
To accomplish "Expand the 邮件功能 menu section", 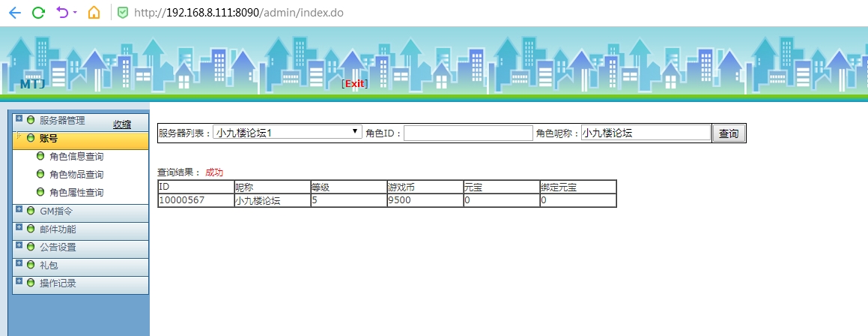I will tap(19, 228).
